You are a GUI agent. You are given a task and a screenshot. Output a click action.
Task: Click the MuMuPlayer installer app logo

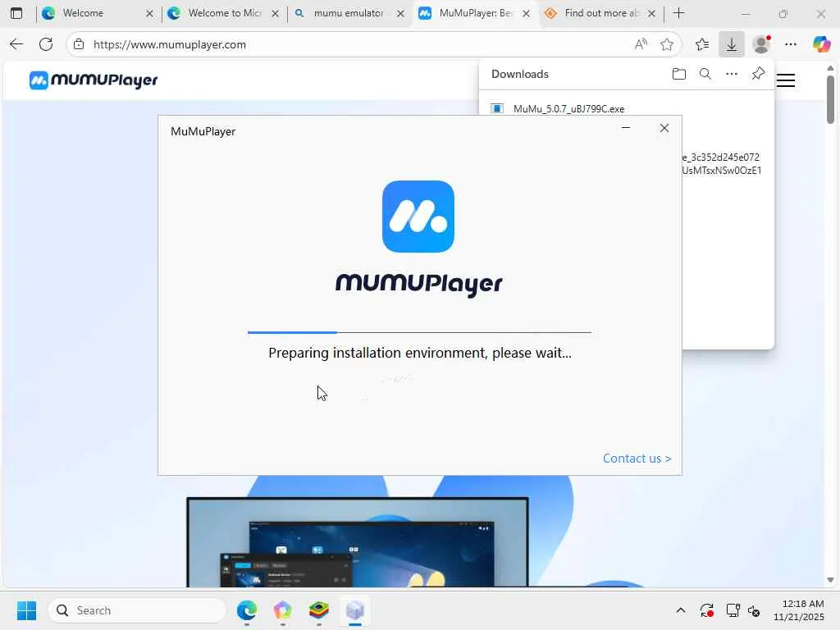(x=418, y=217)
